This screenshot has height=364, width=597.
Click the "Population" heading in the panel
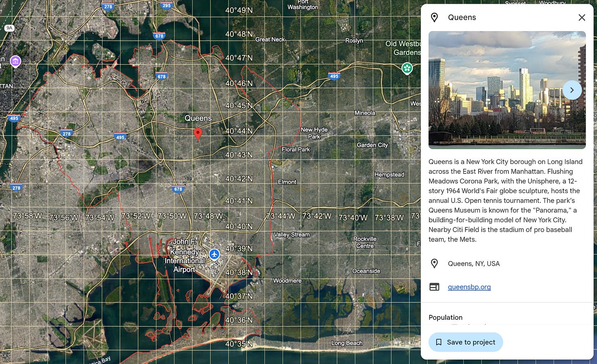tap(445, 317)
